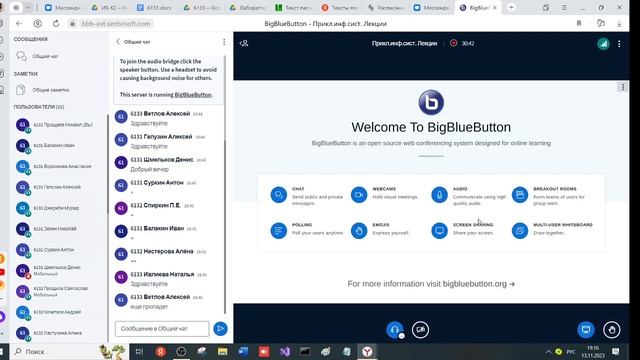640x360 pixels.
Task: Open connection status indicator icon
Action: click(603, 44)
